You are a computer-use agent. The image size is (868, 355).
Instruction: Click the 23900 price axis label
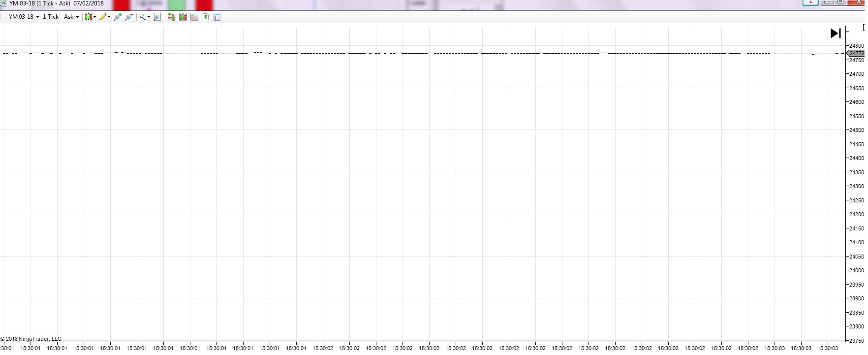pos(857,298)
